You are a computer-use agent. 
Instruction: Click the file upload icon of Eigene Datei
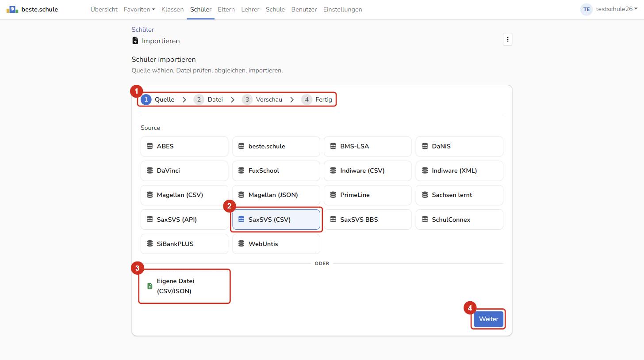pyautogui.click(x=149, y=286)
